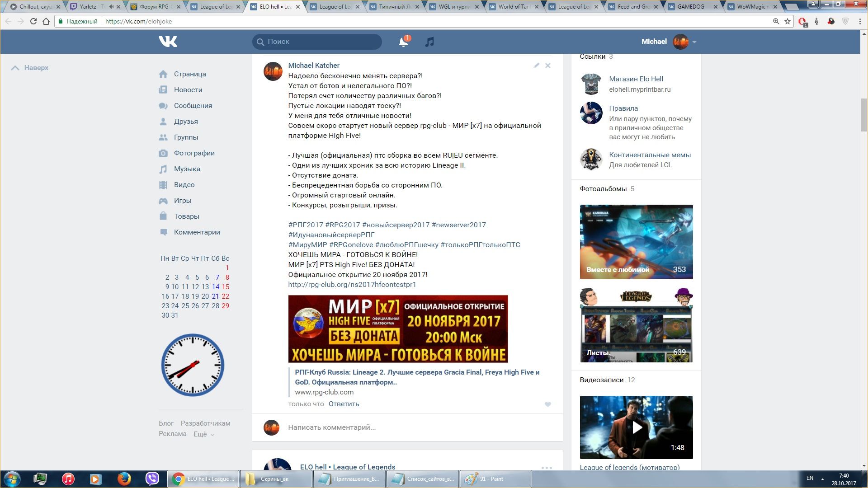This screenshot has width=868, height=488.
Task: Open Друзья in left sidebar
Action: 186,122
